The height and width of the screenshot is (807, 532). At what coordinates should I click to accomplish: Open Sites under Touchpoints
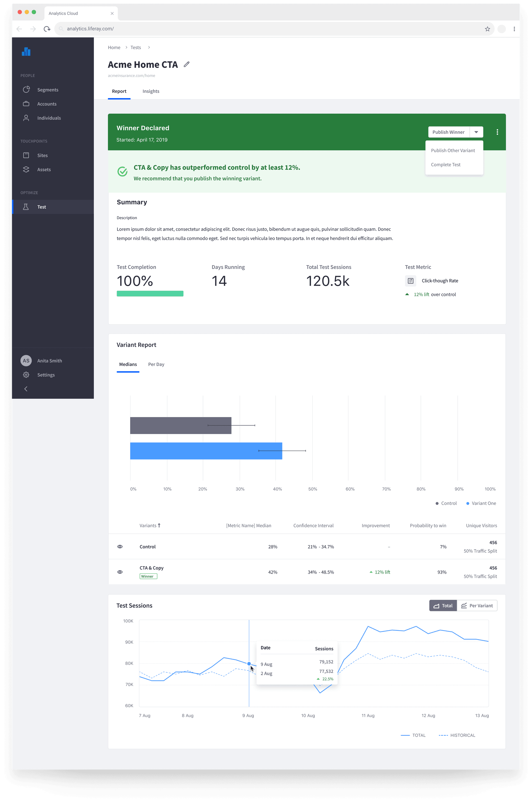(x=42, y=155)
